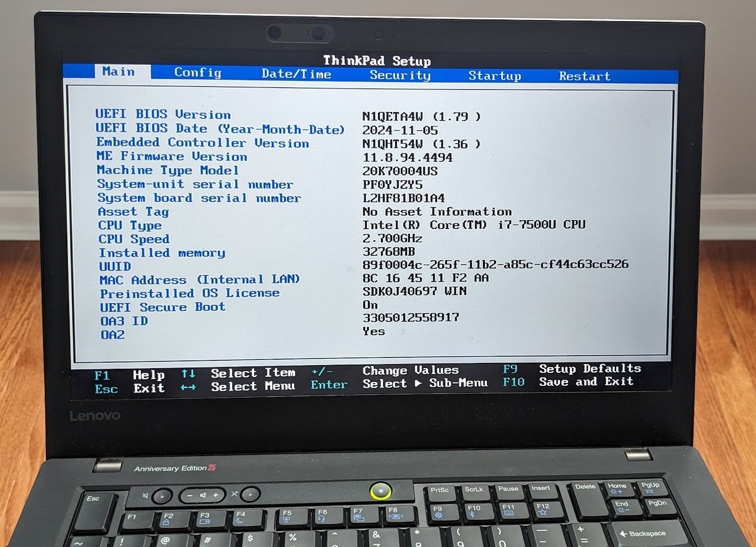Click the 3305012558917 OA3 ID value
The width and height of the screenshot is (756, 547).
(x=411, y=318)
